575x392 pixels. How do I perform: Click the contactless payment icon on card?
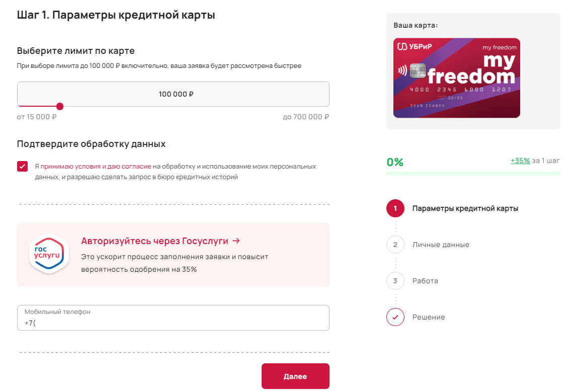402,70
